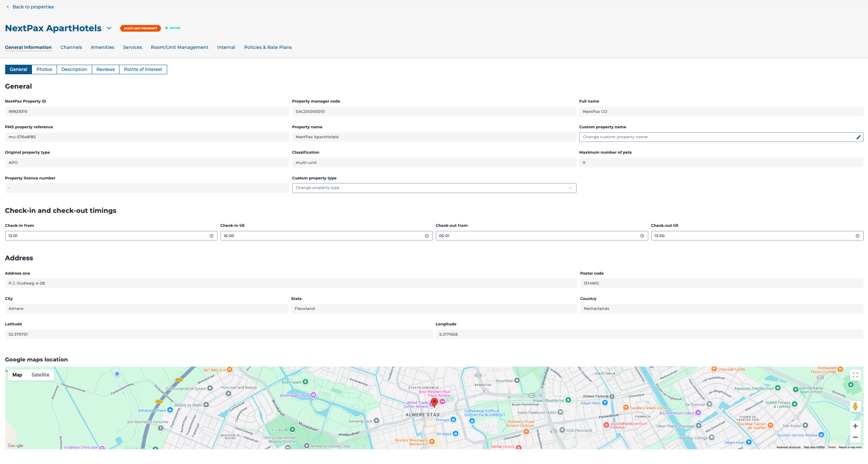Click the Multi Unit Property badge
The image size is (868, 464).
click(x=140, y=28)
